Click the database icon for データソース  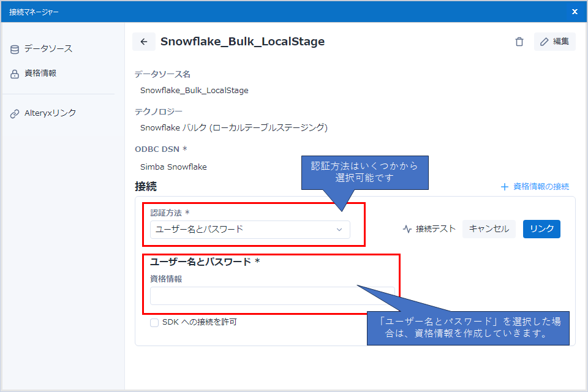(15, 49)
